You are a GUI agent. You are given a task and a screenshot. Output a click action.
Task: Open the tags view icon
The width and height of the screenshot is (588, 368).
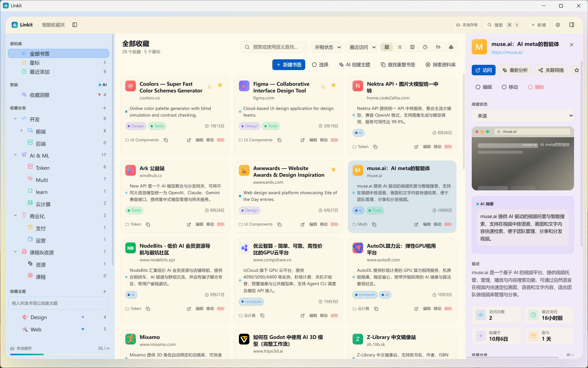(x=438, y=47)
